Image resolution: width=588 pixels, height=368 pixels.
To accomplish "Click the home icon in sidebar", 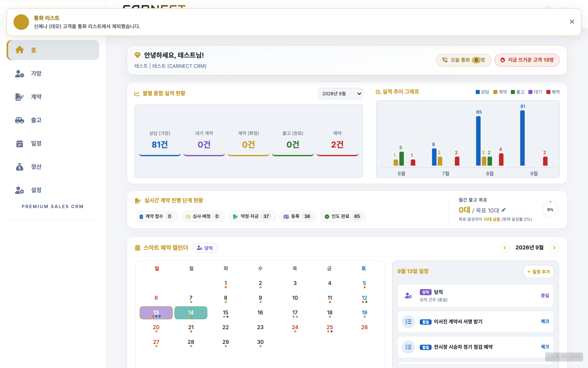I will 20,50.
